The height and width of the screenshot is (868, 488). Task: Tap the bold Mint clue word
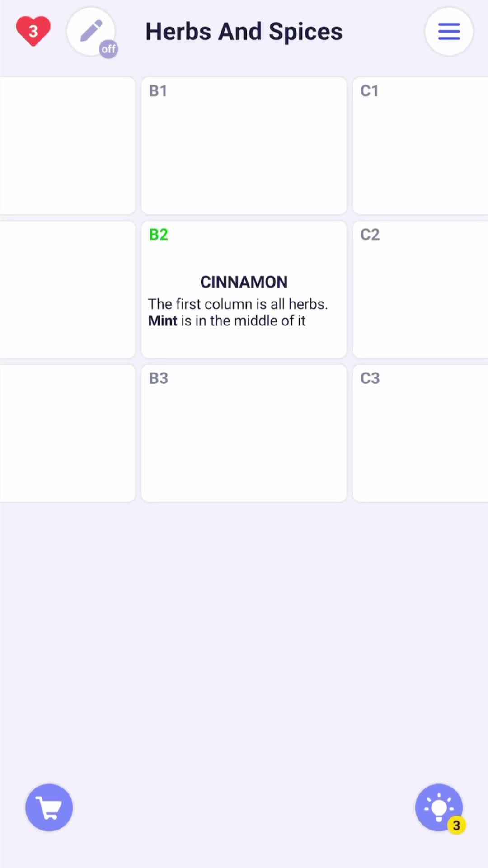coord(163,321)
